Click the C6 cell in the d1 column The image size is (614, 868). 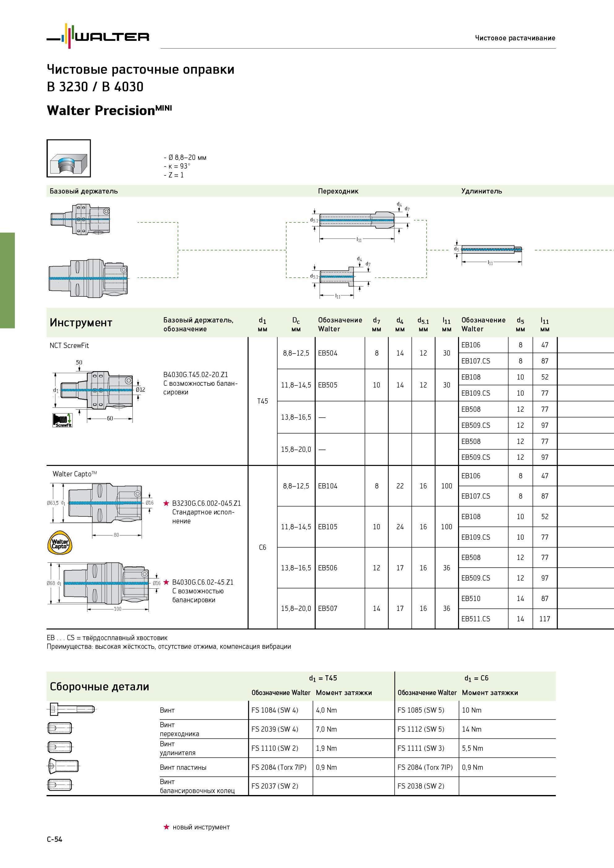point(262,548)
